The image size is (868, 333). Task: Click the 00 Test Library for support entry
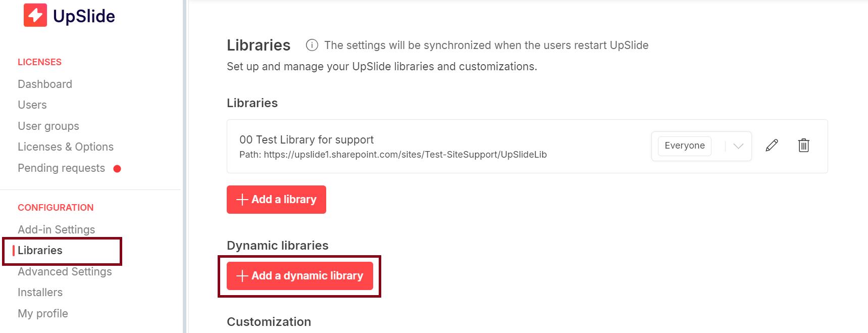pos(307,139)
